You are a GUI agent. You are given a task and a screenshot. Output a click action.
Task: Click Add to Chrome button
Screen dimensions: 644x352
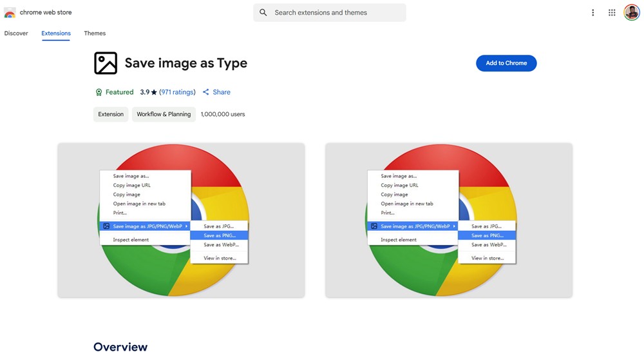coord(506,63)
